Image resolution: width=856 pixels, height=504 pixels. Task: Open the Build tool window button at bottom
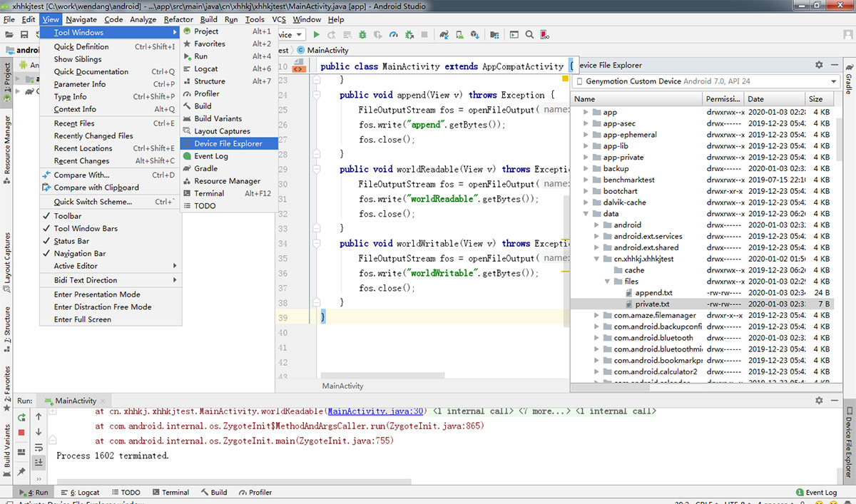213,493
